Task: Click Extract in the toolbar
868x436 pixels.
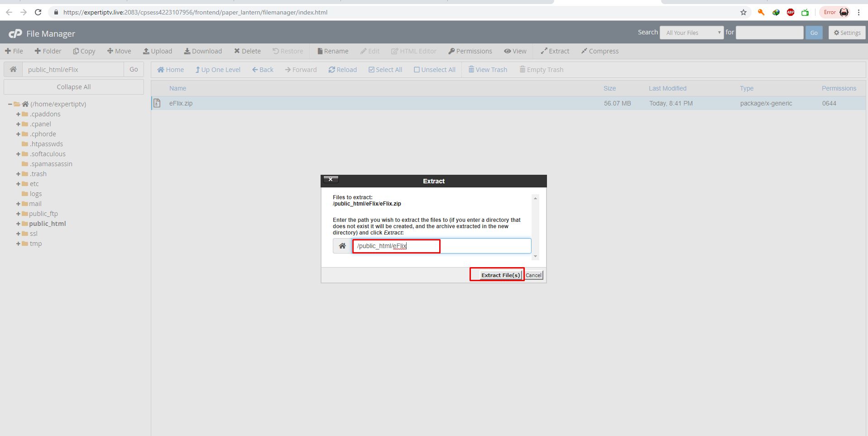Action: click(555, 51)
